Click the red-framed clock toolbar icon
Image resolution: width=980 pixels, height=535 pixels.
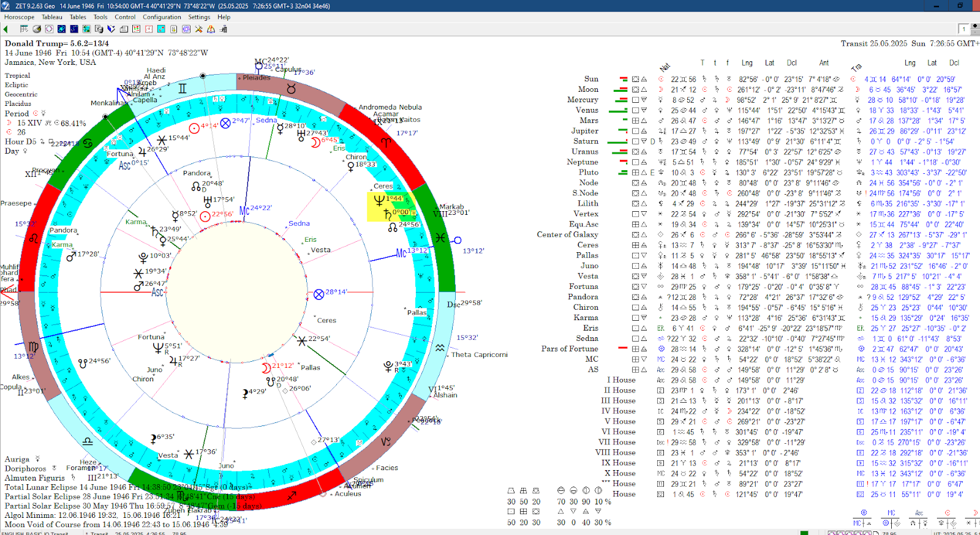click(149, 29)
